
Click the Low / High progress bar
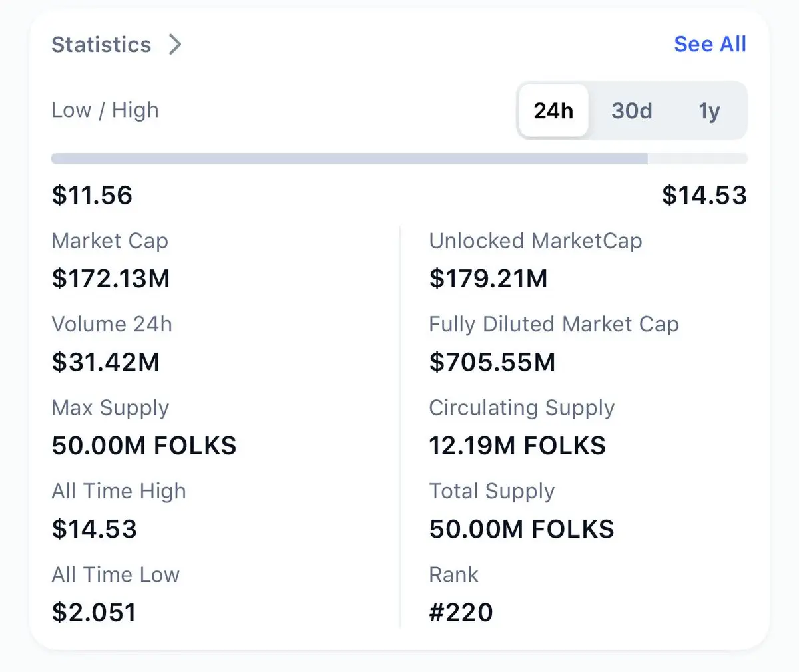(399, 158)
